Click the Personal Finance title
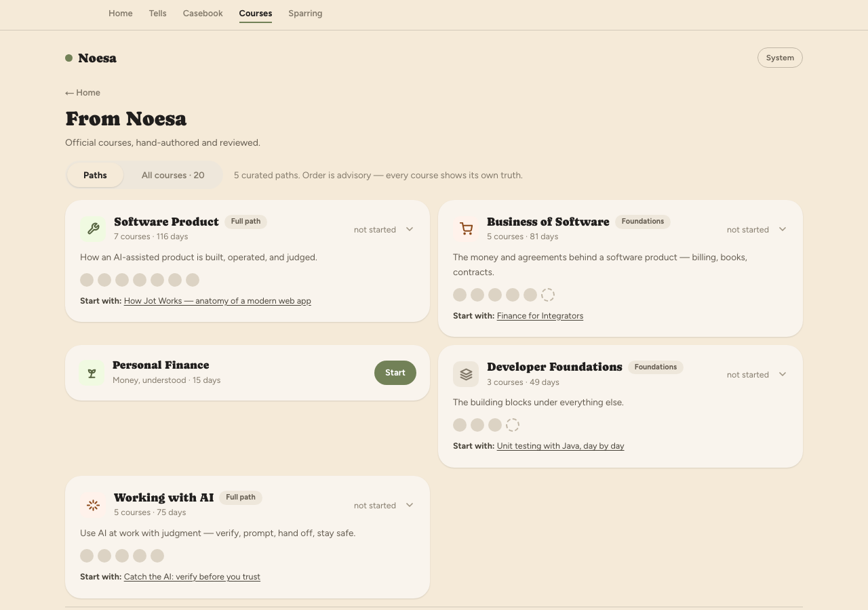Image resolution: width=868 pixels, height=610 pixels. point(161,365)
